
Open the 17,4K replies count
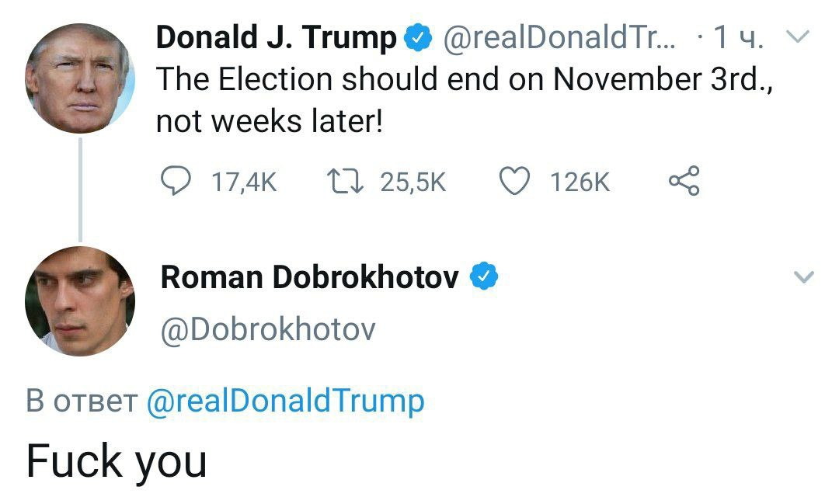[x=244, y=182]
